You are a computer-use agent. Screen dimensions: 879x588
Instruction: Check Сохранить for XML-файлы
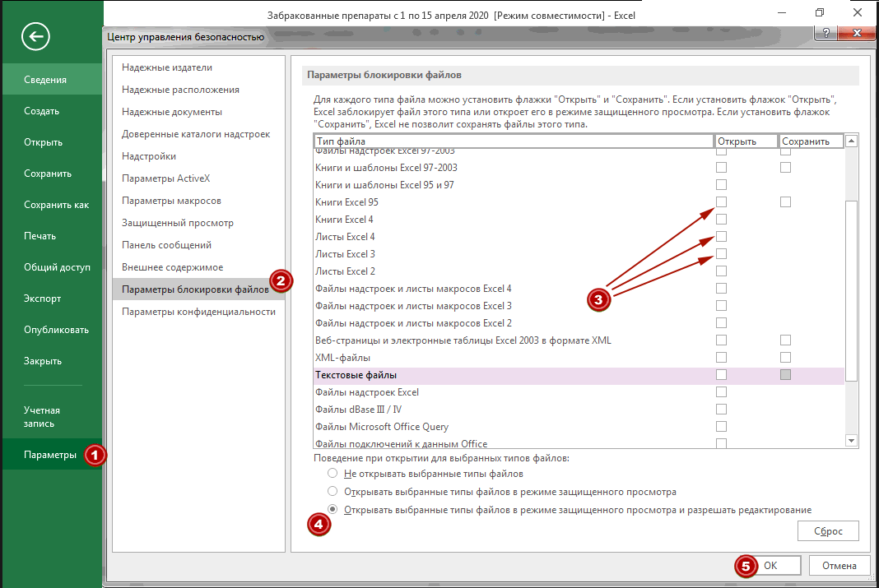point(785,357)
